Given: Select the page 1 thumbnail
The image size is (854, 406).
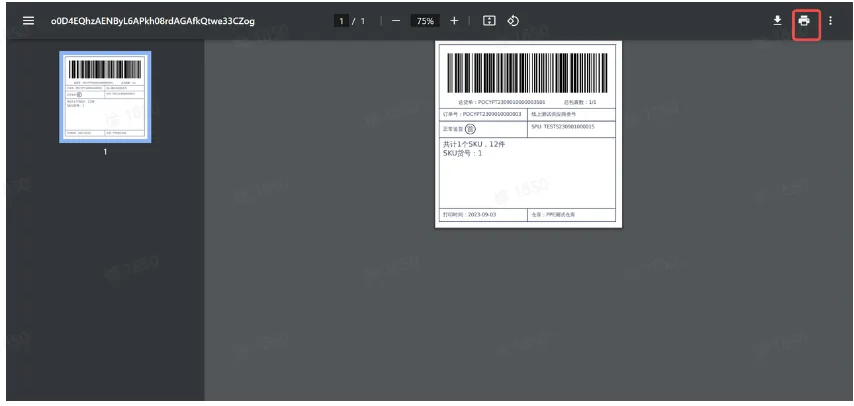Looking at the screenshot, I should coord(105,97).
